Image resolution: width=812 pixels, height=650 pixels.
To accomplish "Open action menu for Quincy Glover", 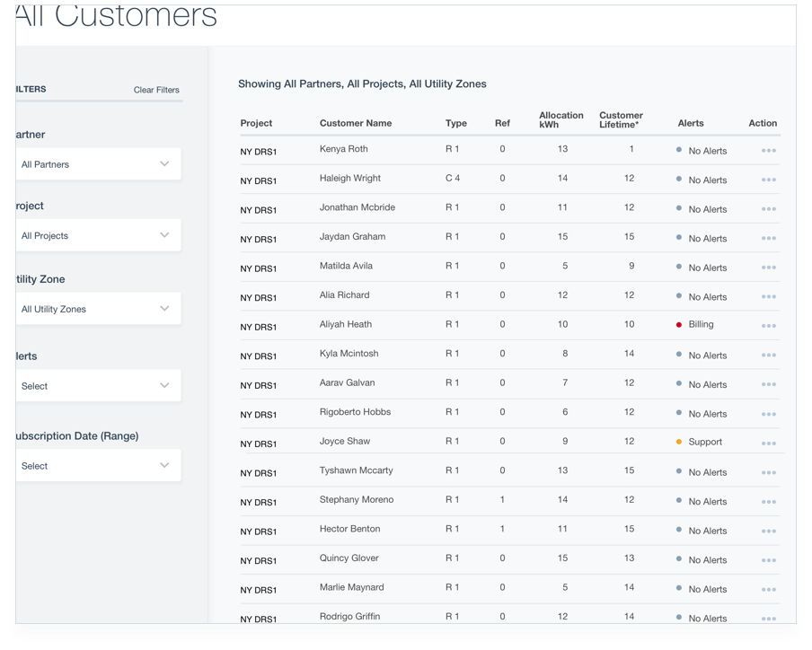I will [x=768, y=560].
